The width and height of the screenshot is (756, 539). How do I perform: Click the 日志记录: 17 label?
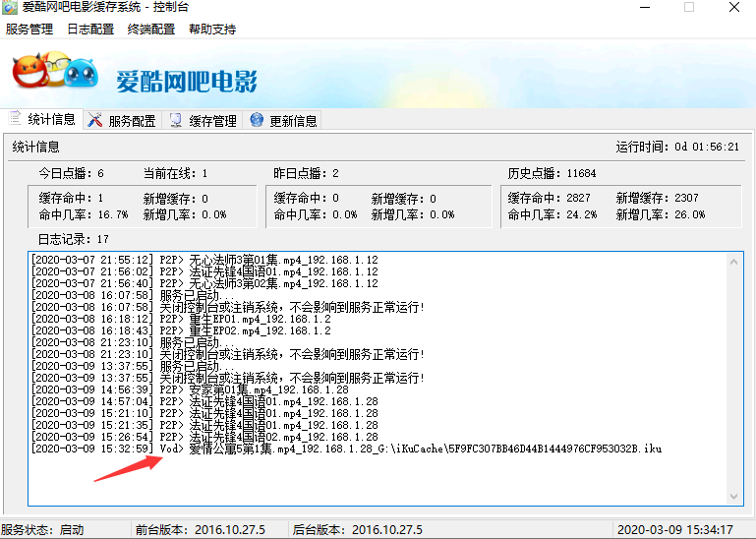[74, 239]
